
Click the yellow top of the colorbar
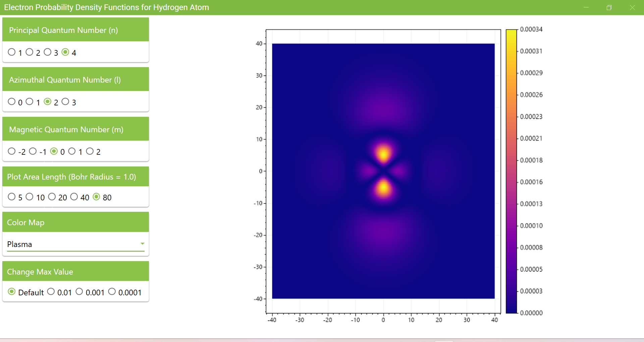[511, 34]
